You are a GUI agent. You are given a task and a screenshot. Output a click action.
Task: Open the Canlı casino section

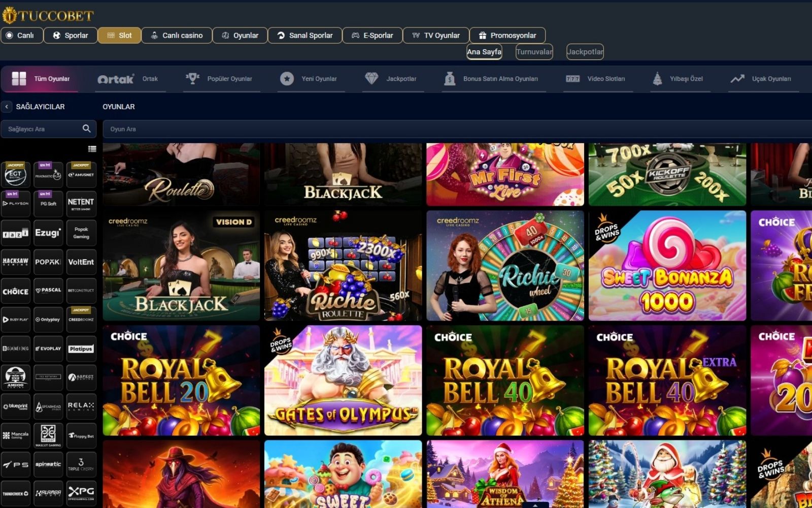(x=177, y=35)
